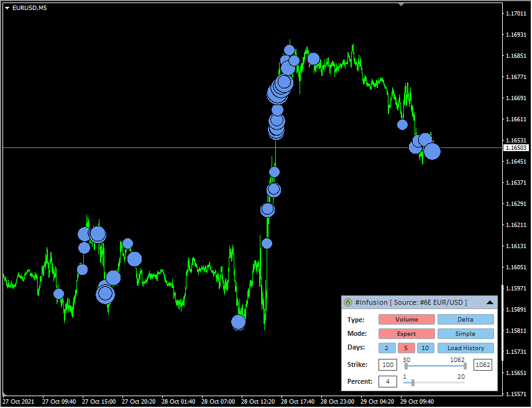Open the EURUSD,M5 chart dropdown arrow

(x=7, y=8)
